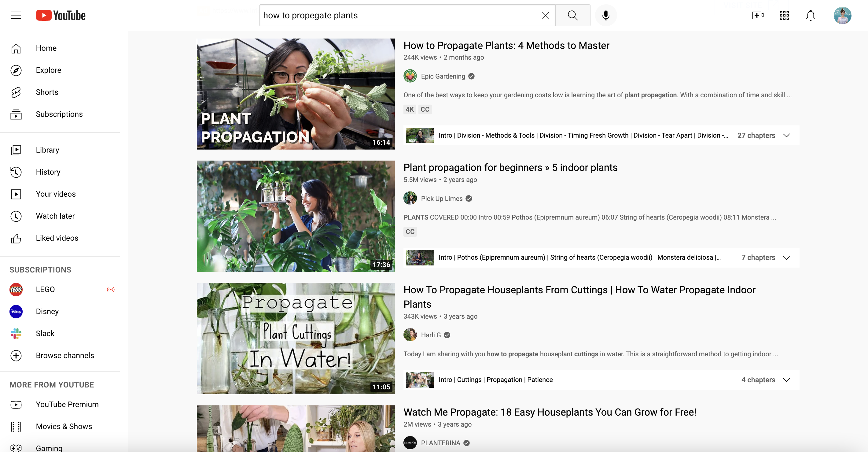The width and height of the screenshot is (868, 452).
Task: Click the YouTube Home icon
Action: 16,48
